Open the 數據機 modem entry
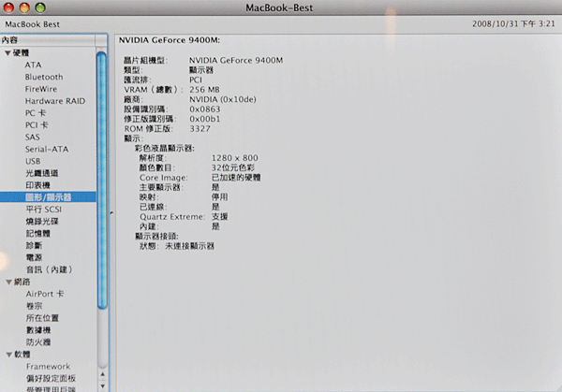This screenshot has width=562, height=392. coord(38,330)
